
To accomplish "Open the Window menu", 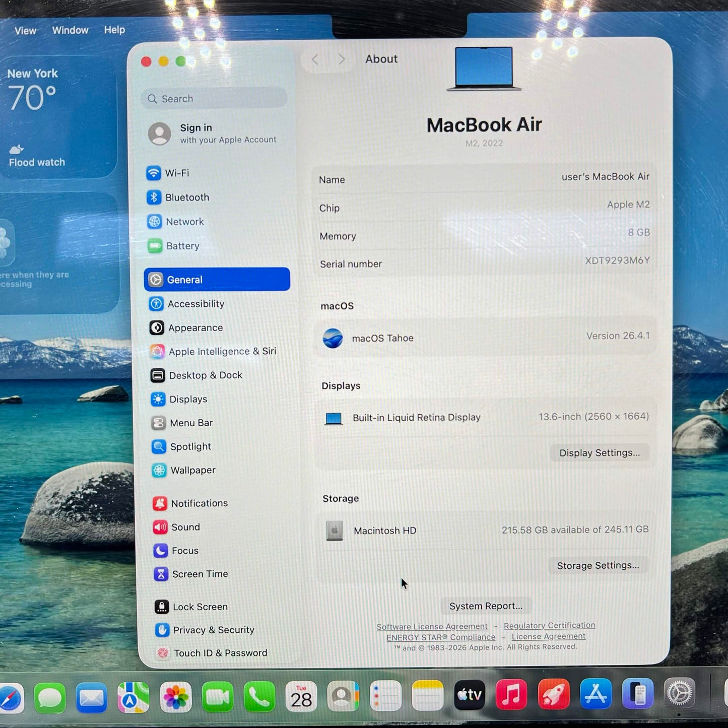I will [x=71, y=30].
